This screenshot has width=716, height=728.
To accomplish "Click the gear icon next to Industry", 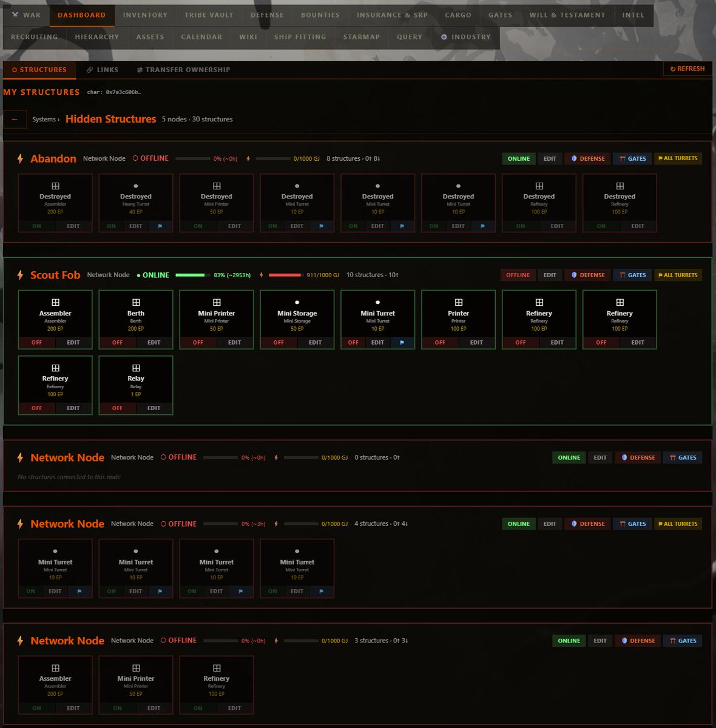I will pos(444,37).
